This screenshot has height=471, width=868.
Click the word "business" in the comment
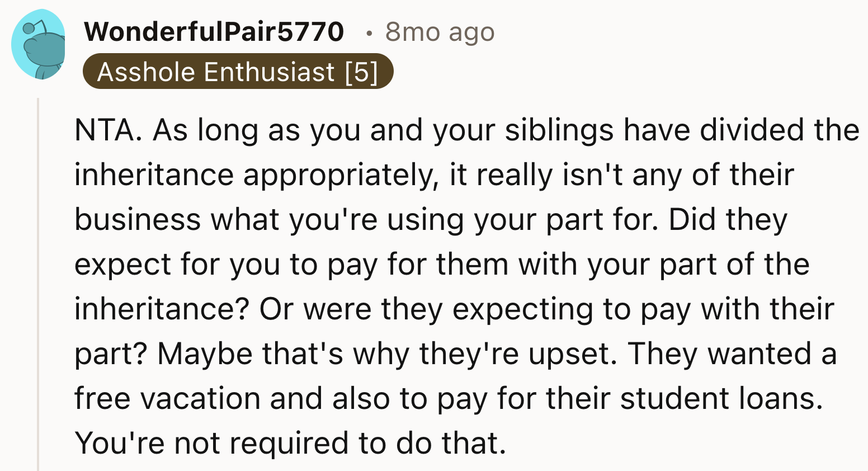(x=137, y=219)
